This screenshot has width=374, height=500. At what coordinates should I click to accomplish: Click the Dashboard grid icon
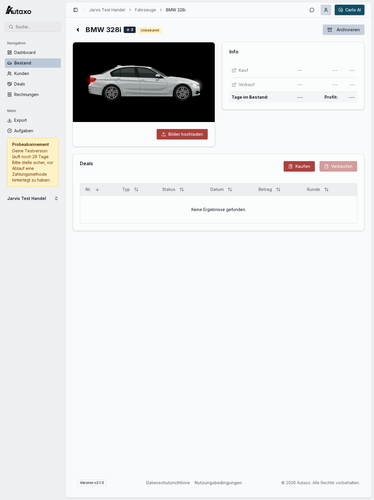click(x=9, y=52)
